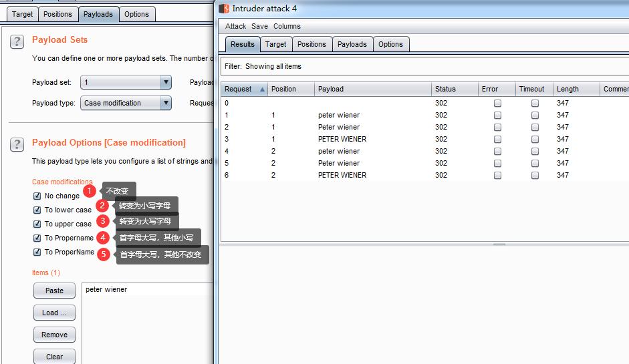629x364 pixels.
Task: Select Options tab in Intruder attack window
Action: click(x=391, y=45)
